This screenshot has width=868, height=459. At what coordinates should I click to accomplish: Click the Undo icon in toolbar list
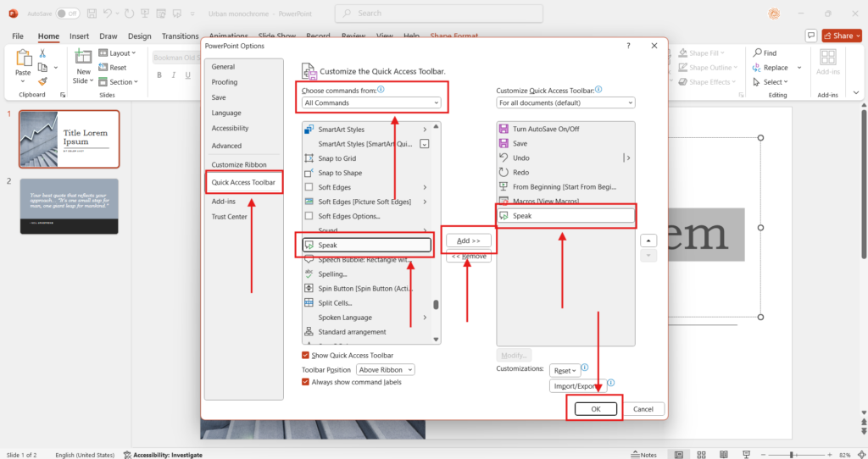pos(504,158)
